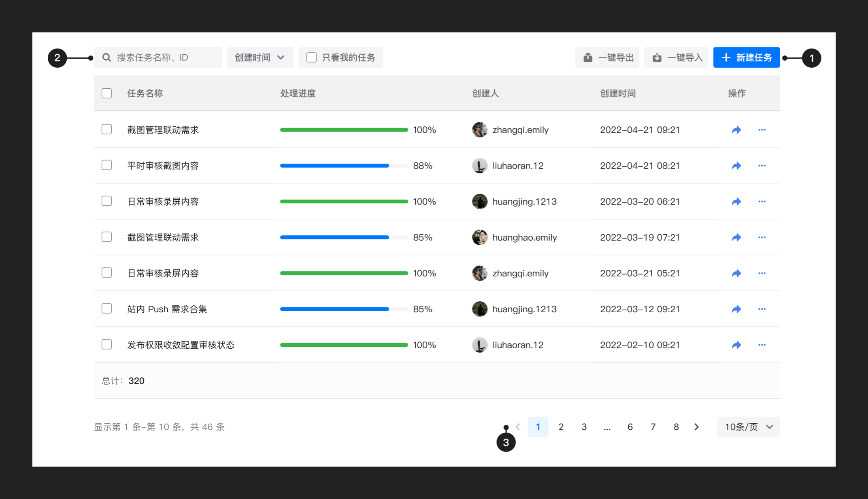Jump to page 8 in pagination
This screenshot has height=499, width=868.
click(676, 427)
